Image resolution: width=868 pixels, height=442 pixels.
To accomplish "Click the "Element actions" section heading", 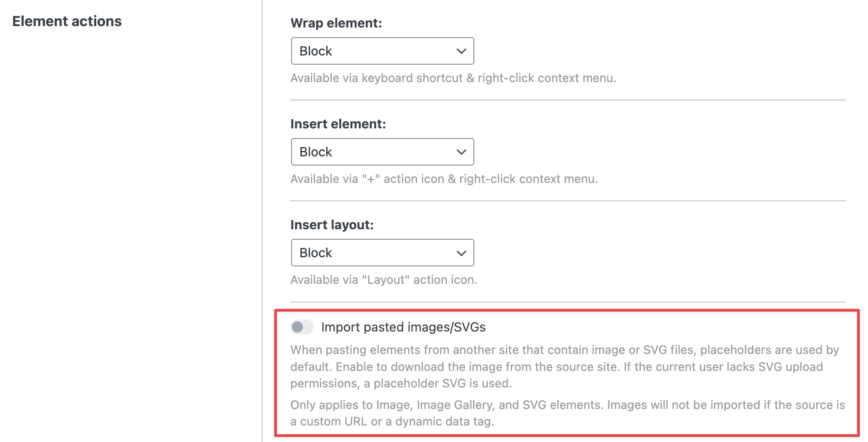I will pyautogui.click(x=67, y=22).
